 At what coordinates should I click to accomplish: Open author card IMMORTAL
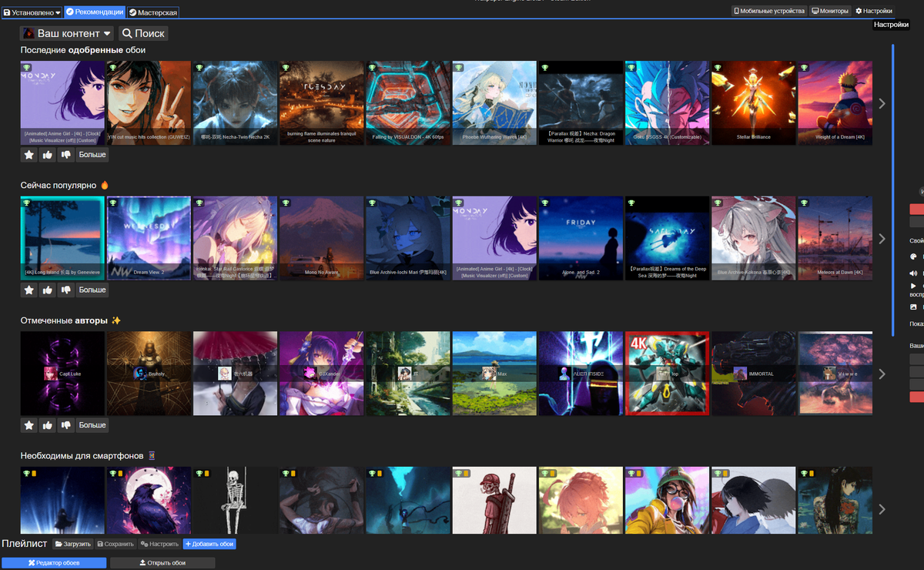753,374
